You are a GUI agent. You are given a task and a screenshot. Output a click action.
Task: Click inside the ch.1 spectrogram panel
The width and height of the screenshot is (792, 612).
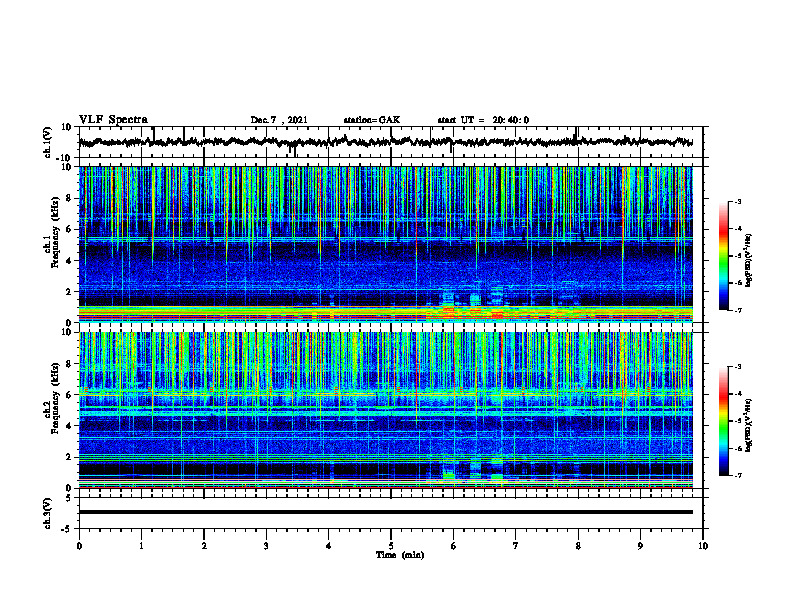pyautogui.click(x=385, y=244)
